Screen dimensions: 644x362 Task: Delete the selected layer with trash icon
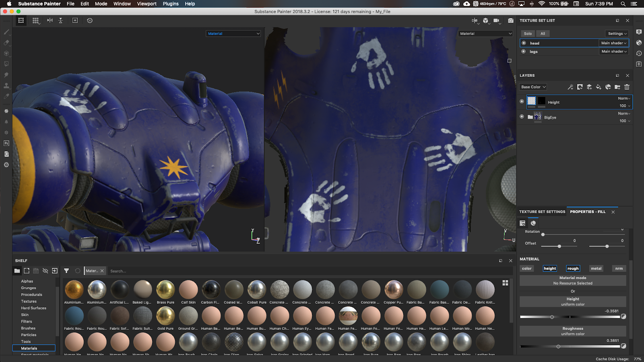627,87
